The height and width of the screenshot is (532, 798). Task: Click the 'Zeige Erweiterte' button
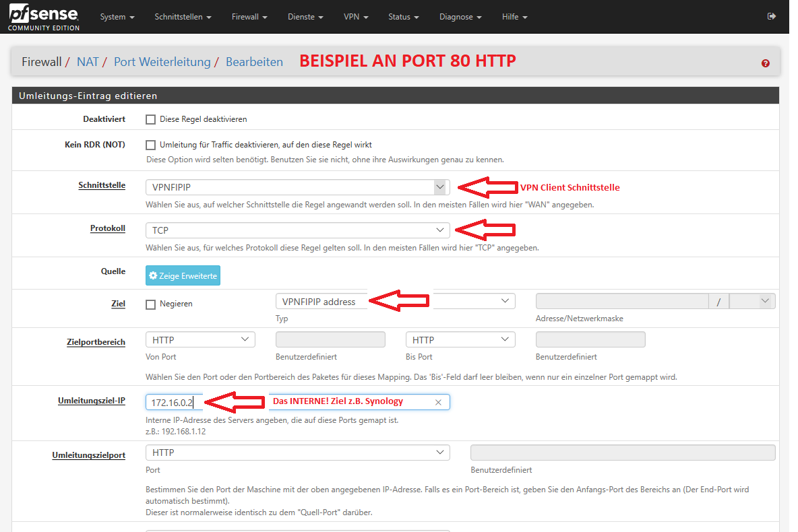click(x=183, y=275)
